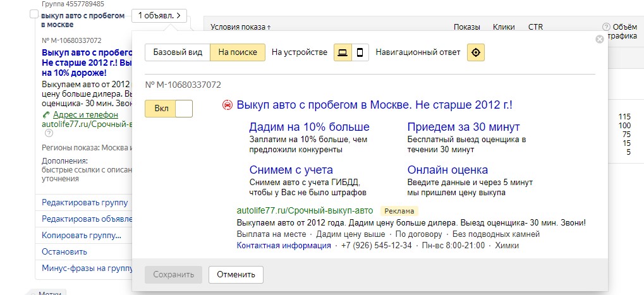Close the ad preview popup
This screenshot has width=644, height=295.
599,39
